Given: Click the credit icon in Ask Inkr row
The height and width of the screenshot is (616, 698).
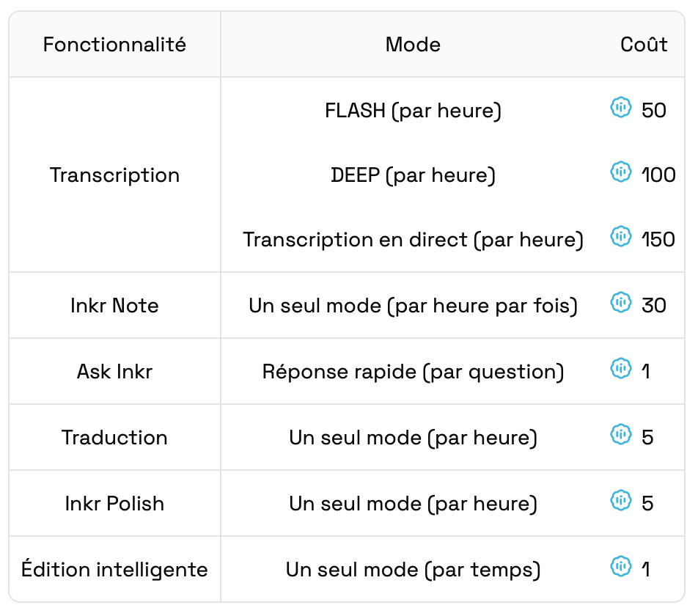Looking at the screenshot, I should (x=621, y=368).
